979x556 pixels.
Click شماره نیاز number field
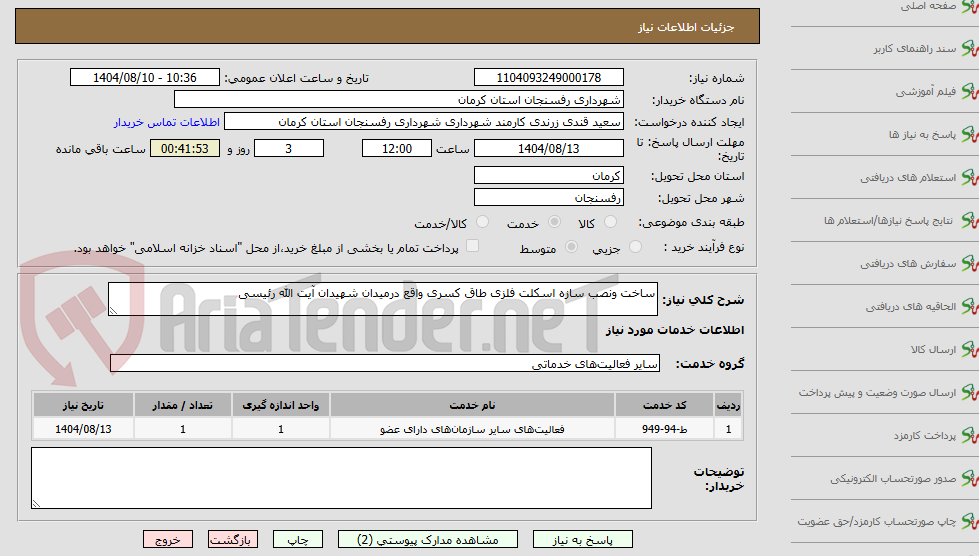pyautogui.click(x=549, y=77)
